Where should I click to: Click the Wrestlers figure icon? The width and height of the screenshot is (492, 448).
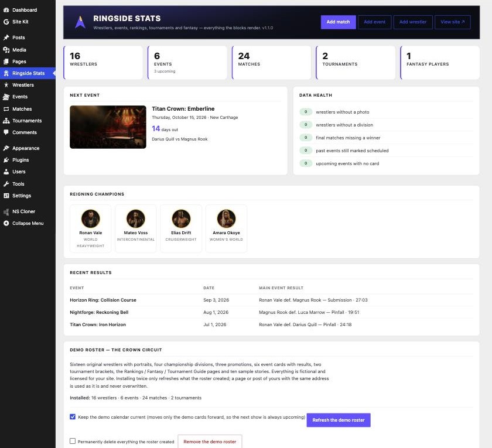pos(6,85)
